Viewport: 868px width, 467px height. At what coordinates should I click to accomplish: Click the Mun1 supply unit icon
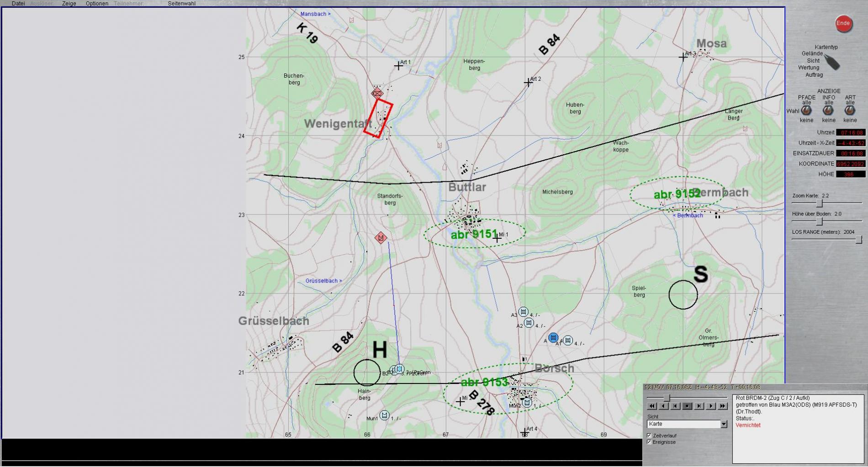click(x=384, y=415)
